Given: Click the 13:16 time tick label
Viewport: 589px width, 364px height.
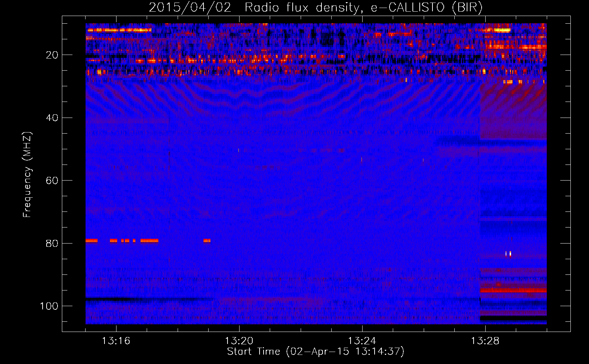Looking at the screenshot, I should (116, 341).
